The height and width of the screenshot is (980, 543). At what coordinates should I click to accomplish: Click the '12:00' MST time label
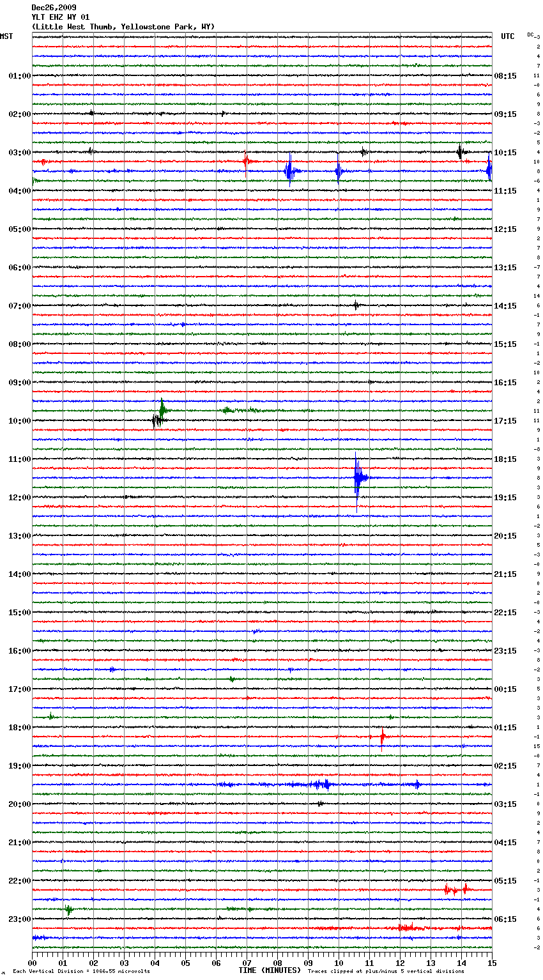20,498
